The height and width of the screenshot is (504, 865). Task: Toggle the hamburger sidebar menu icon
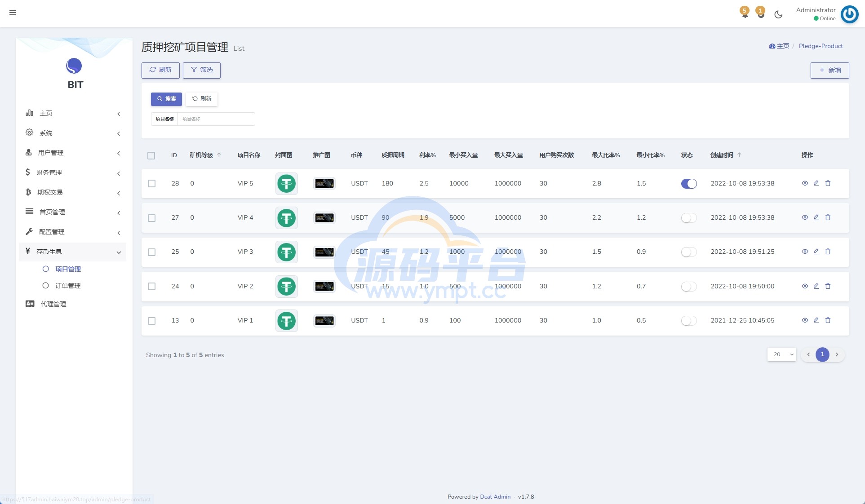click(13, 13)
